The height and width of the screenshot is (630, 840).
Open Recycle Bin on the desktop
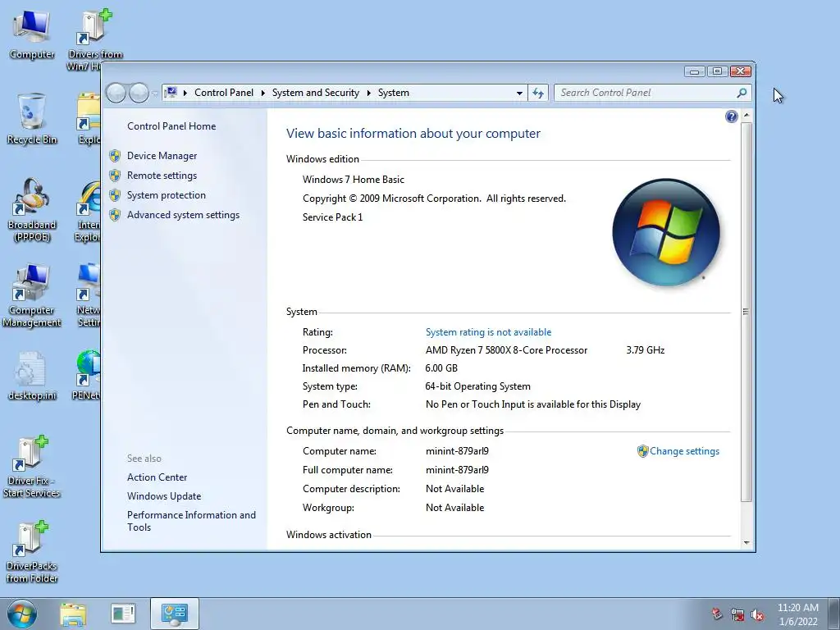[x=32, y=119]
